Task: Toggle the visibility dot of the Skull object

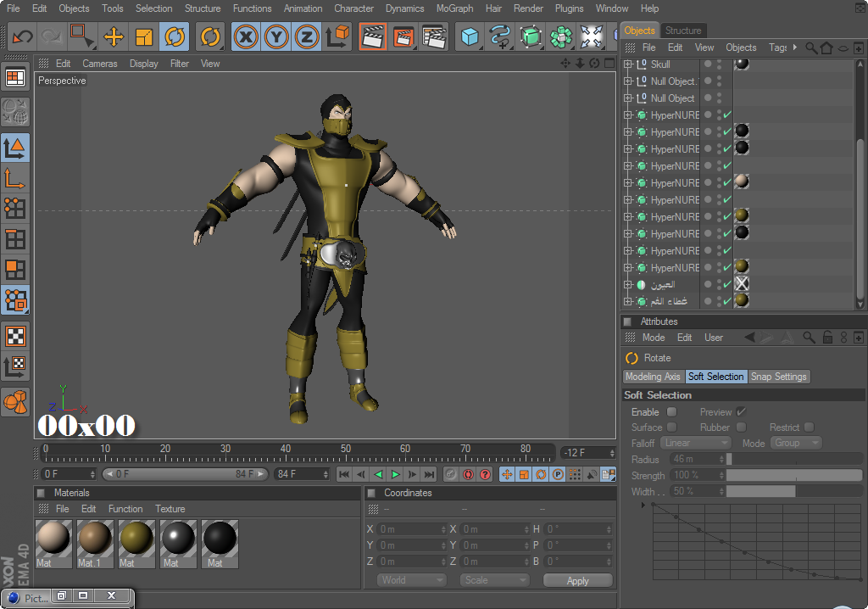Action: [708, 63]
